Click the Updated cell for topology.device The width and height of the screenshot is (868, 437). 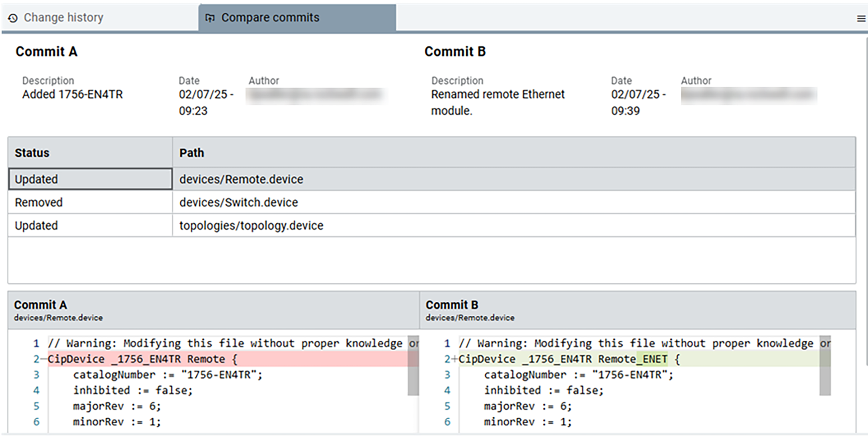point(90,225)
